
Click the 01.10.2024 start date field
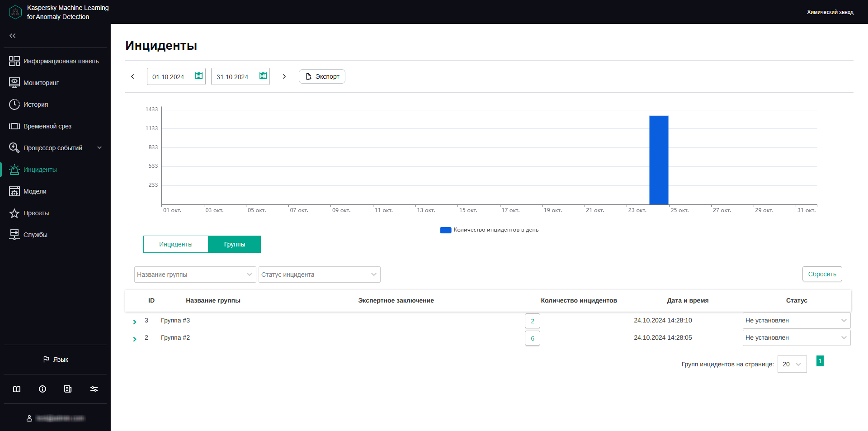coord(173,76)
